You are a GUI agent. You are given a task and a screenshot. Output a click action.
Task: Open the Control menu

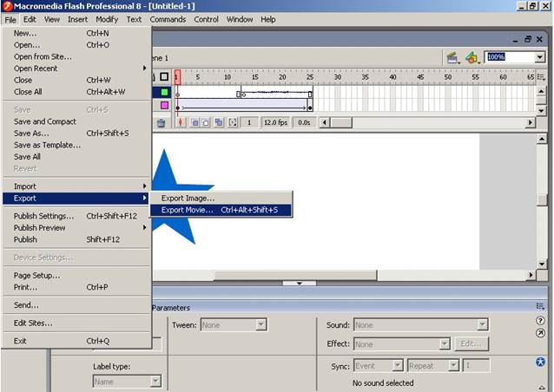(207, 19)
